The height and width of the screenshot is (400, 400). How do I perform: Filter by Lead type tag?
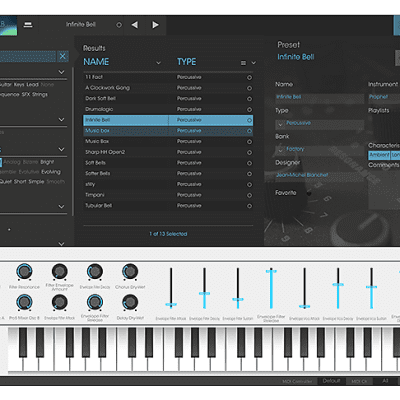point(32,85)
